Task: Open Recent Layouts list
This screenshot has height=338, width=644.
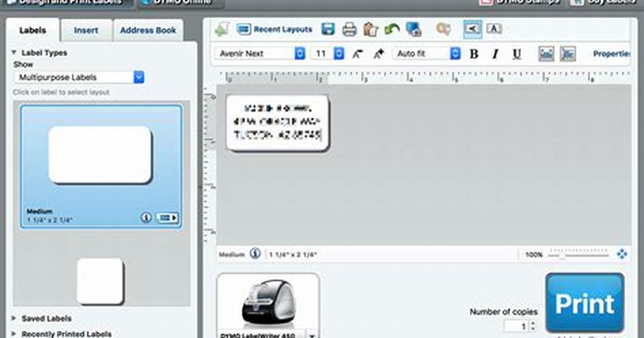Action: [x=275, y=30]
